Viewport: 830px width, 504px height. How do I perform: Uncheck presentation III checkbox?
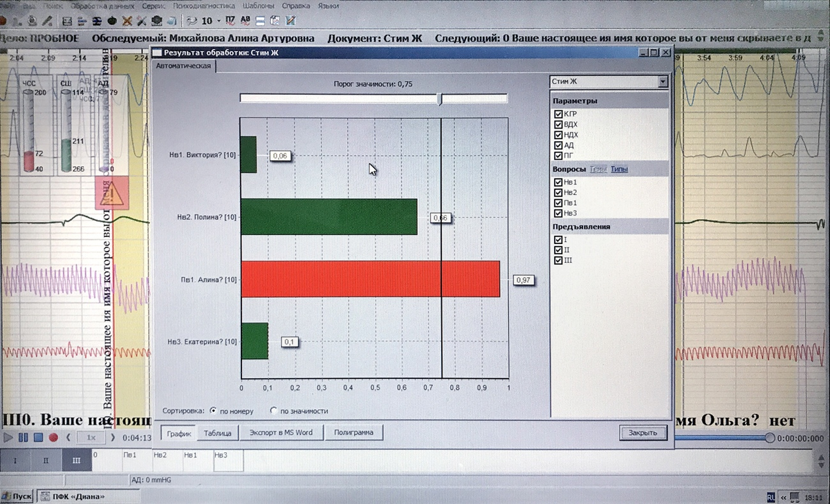point(558,261)
